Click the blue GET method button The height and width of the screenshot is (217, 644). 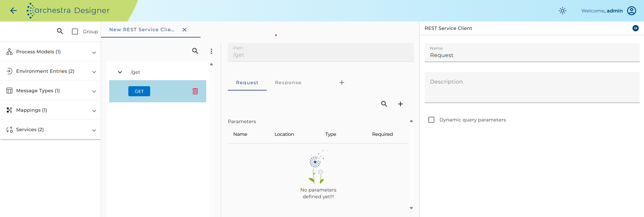139,91
